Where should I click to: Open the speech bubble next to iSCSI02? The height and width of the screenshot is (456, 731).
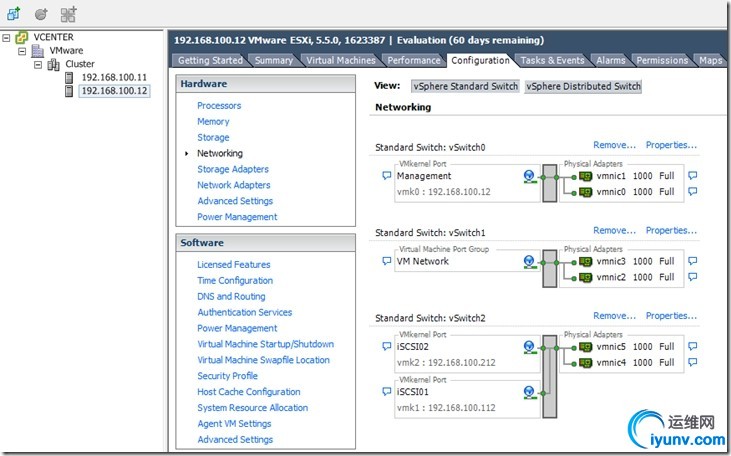[387, 347]
